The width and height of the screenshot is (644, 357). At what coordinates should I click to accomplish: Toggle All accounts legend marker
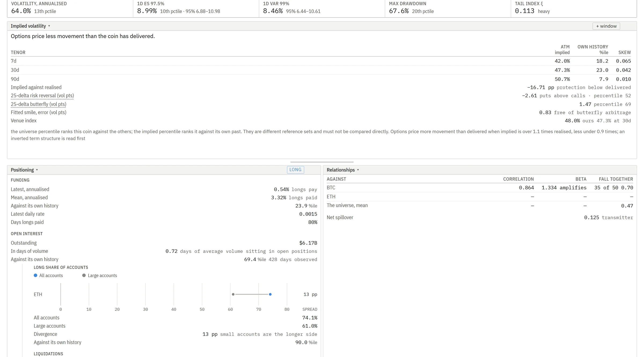point(35,275)
